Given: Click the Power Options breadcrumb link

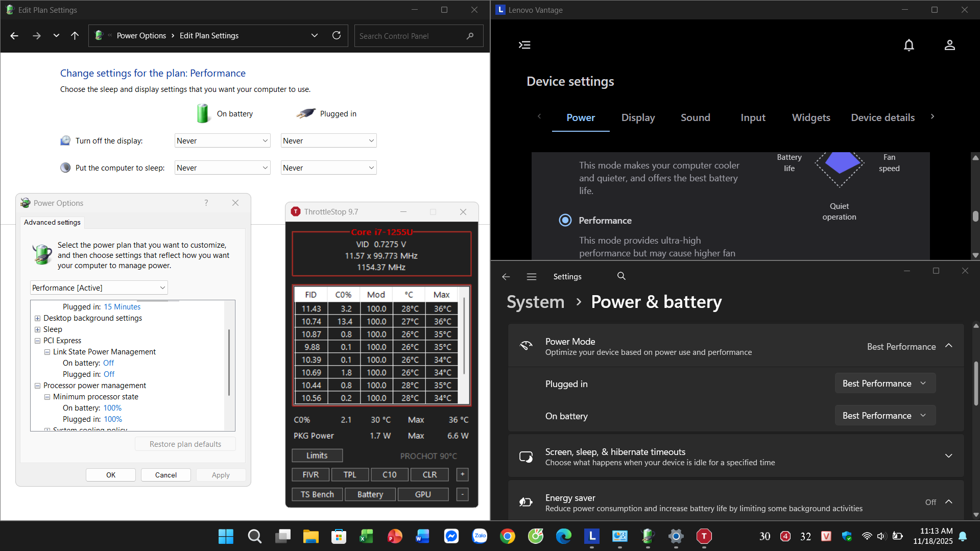Looking at the screenshot, I should coord(141,36).
